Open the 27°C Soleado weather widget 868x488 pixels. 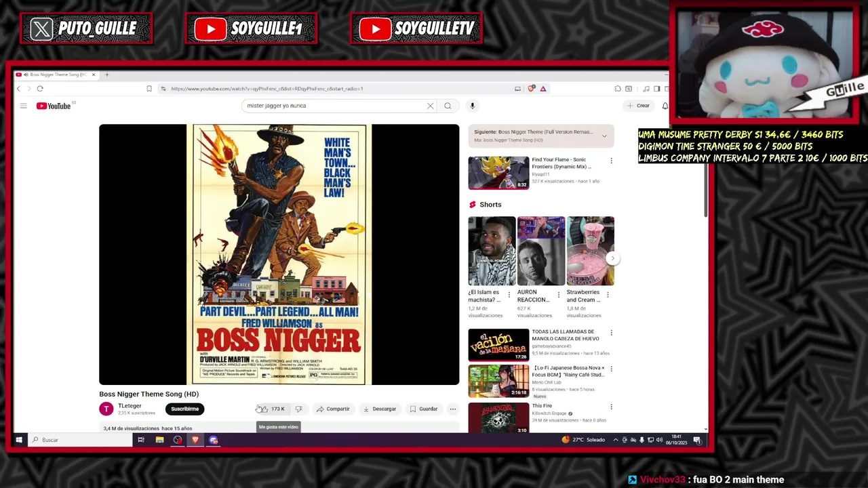pyautogui.click(x=583, y=440)
